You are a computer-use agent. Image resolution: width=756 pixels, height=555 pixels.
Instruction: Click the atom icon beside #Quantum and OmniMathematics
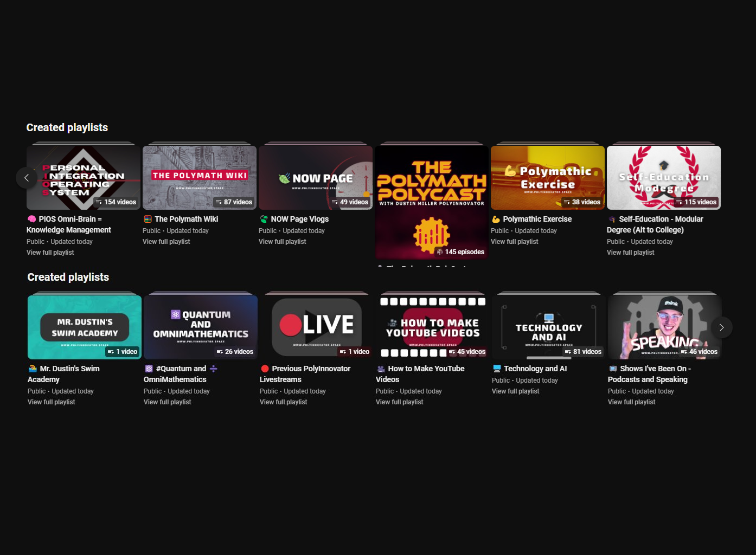click(149, 369)
